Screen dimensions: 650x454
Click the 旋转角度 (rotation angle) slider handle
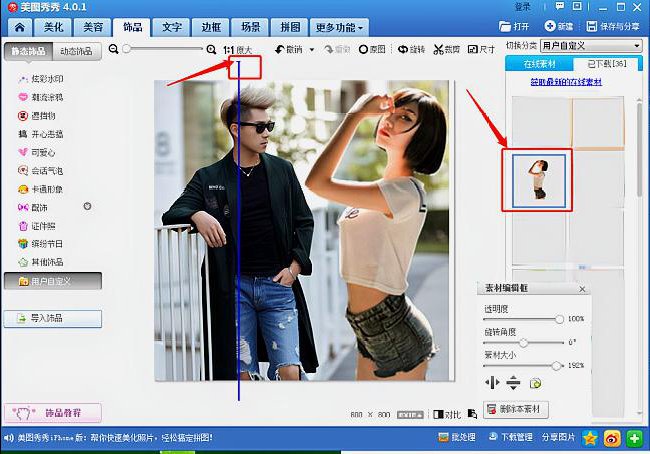tap(524, 342)
